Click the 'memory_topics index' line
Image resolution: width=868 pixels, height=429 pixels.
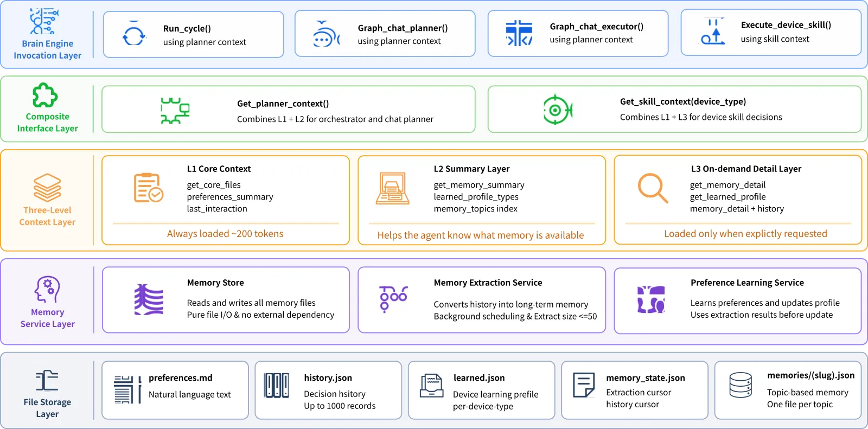click(x=475, y=209)
